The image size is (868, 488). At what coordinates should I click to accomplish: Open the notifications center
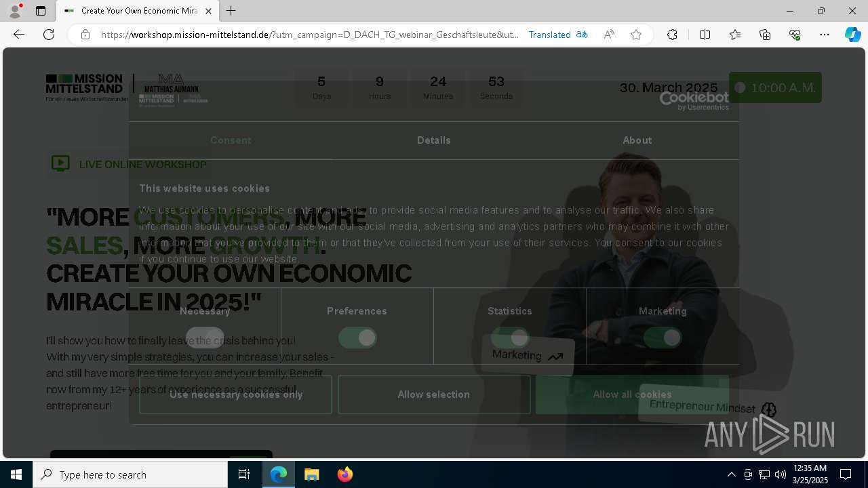click(846, 474)
